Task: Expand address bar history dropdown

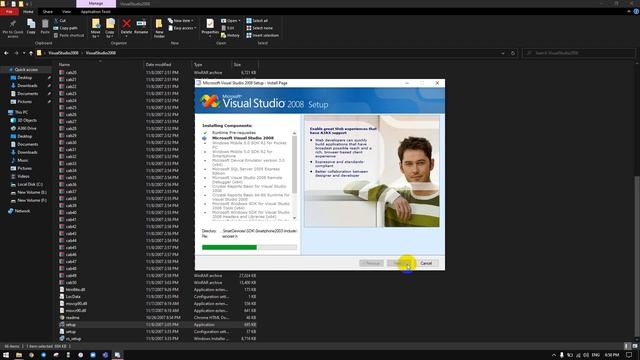Action: click(503, 53)
